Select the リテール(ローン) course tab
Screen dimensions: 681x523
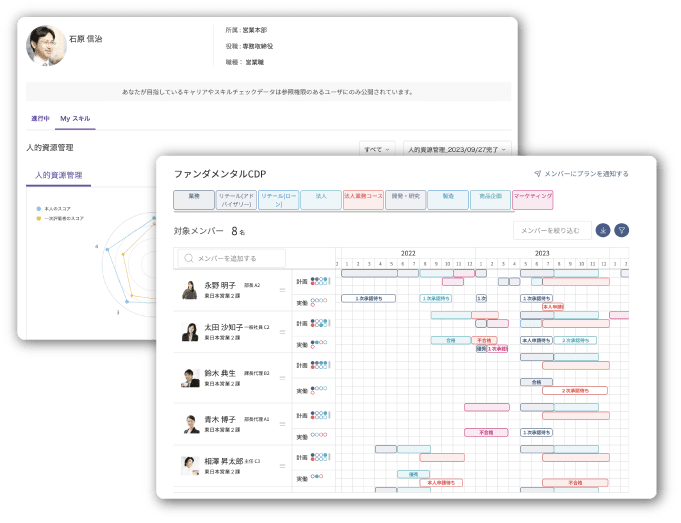[x=278, y=200]
